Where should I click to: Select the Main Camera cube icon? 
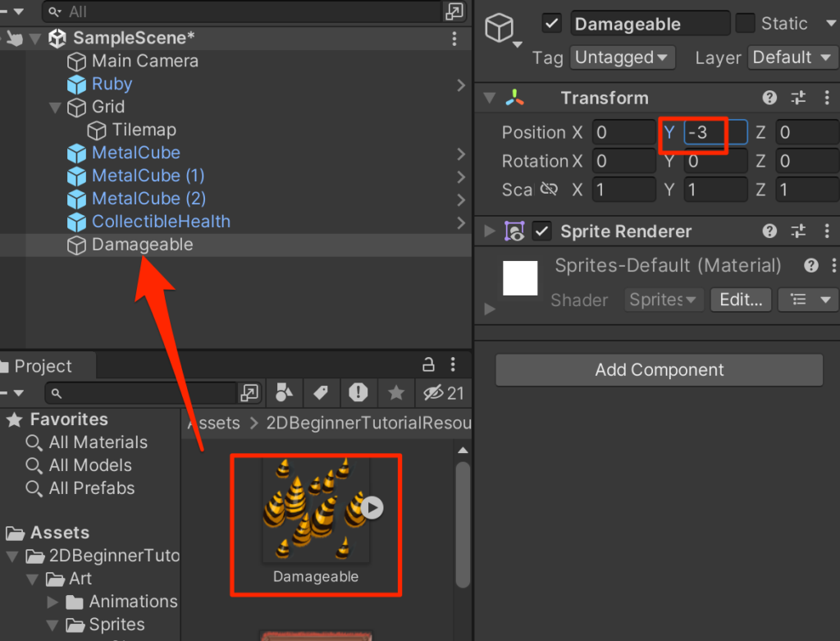(x=76, y=62)
